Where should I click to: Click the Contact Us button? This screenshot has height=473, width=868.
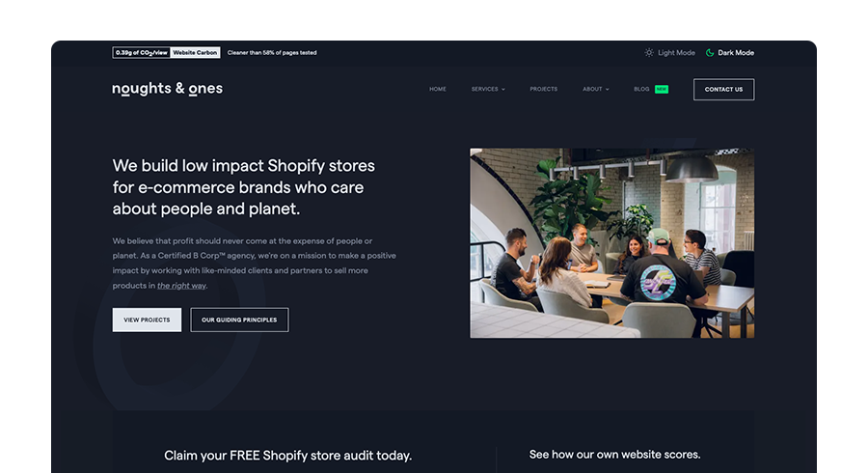point(723,89)
